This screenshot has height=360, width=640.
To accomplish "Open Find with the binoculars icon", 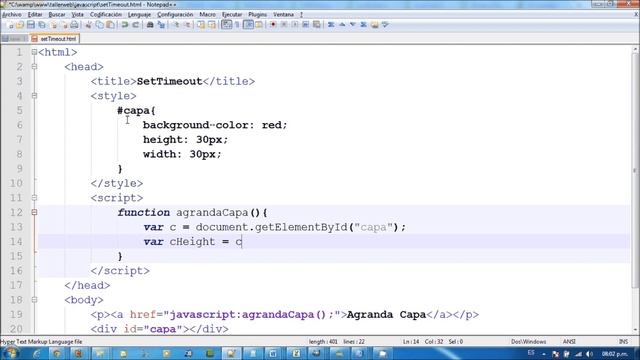I will tap(150, 25).
